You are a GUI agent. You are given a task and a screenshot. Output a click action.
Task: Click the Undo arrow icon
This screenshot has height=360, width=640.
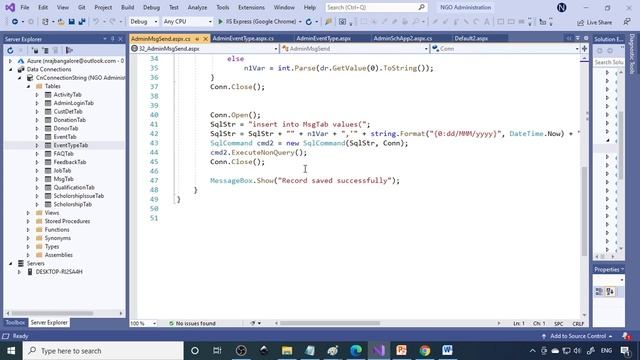point(96,22)
